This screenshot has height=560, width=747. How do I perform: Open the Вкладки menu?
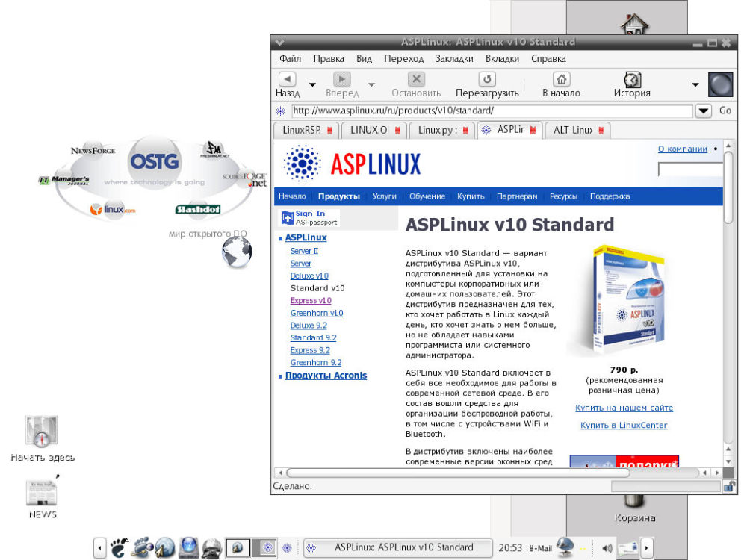pos(502,58)
